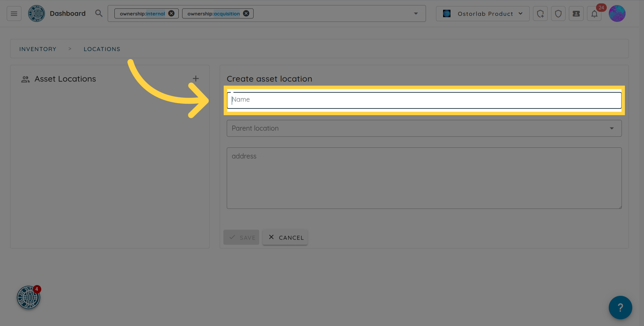Expand the Parent location dropdown
The width and height of the screenshot is (644, 326).
click(424, 129)
